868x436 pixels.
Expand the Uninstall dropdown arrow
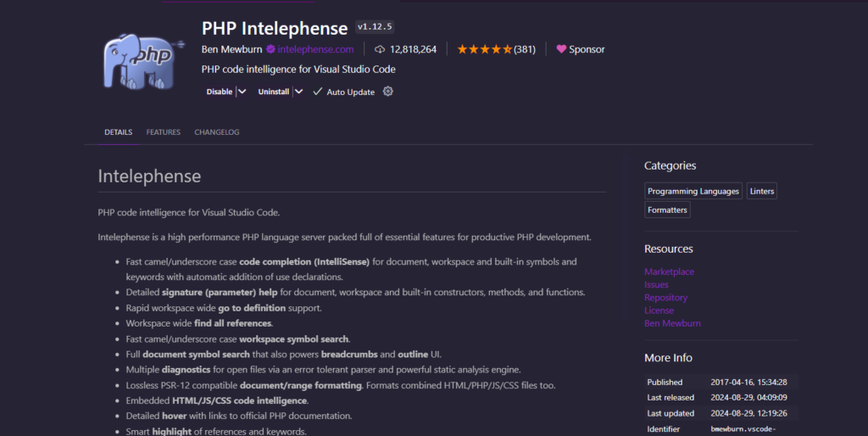point(298,92)
